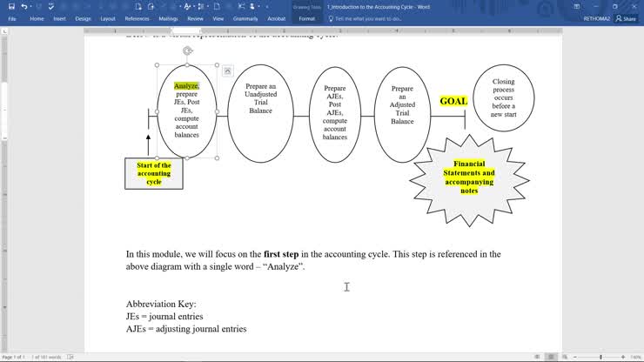The height and width of the screenshot is (362, 644).
Task: Click the Share button
Action: coord(626,19)
